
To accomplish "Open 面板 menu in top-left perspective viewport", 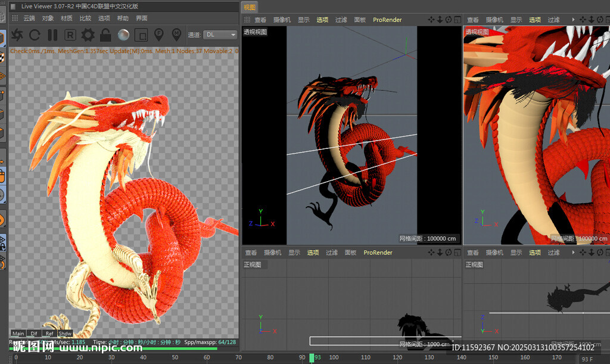I will (x=360, y=20).
